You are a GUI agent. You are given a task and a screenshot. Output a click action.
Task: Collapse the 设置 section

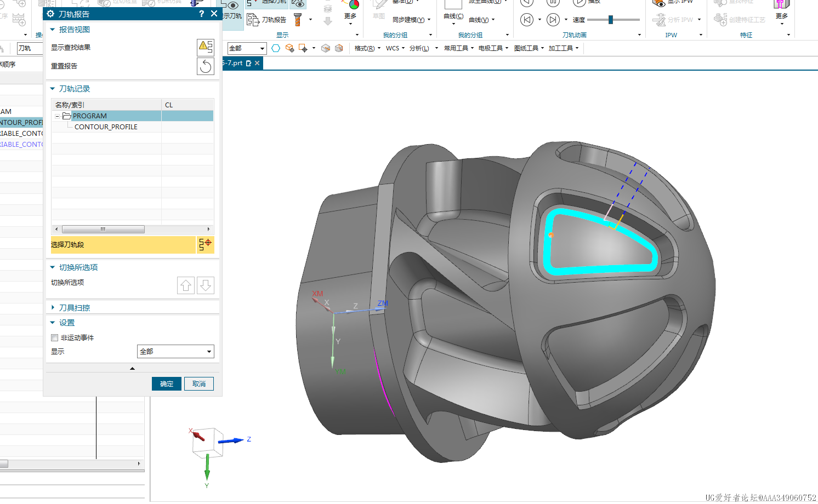point(53,323)
